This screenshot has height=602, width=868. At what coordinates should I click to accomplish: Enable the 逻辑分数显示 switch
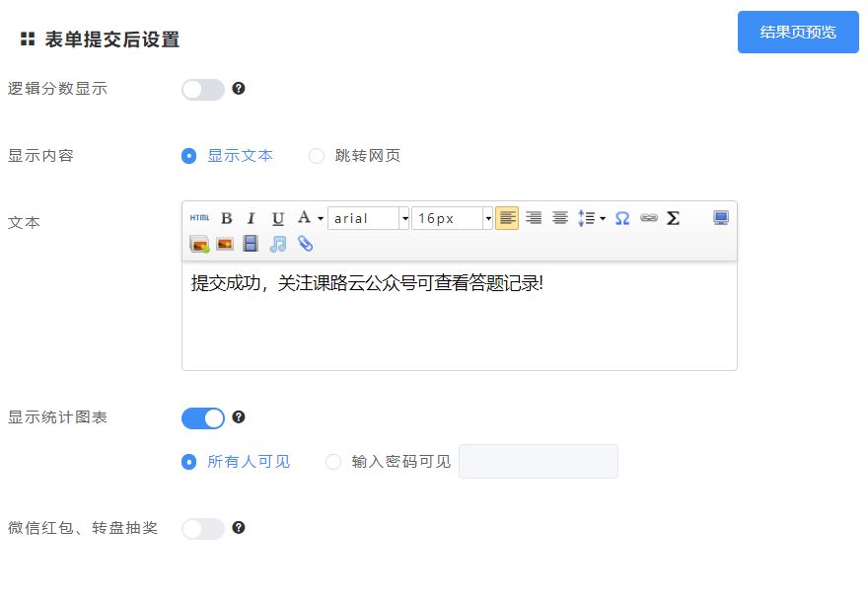click(202, 89)
